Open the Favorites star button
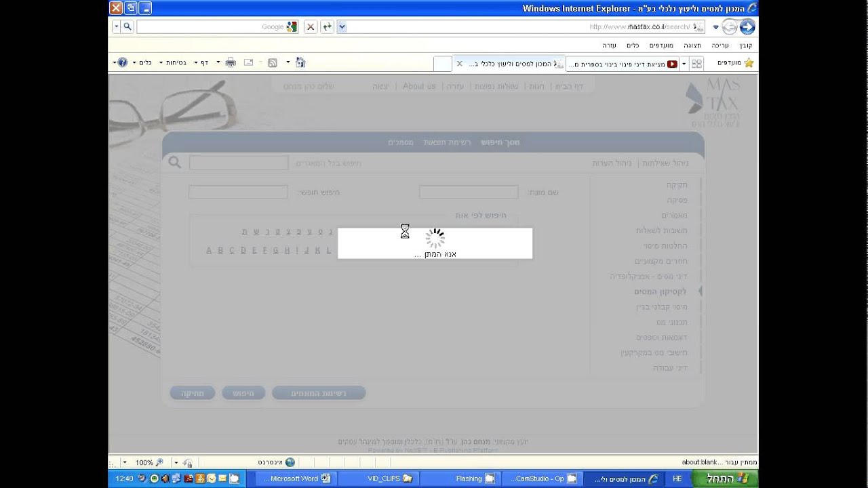The image size is (868, 488). (748, 62)
